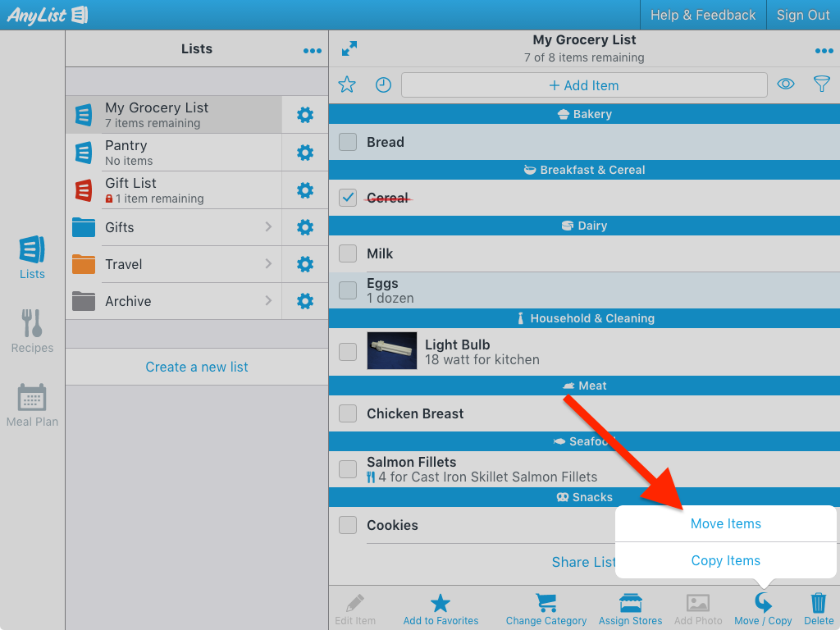Image resolution: width=840 pixels, height=630 pixels.
Task: Open Assign Stores in the bottom toolbar
Action: (630, 601)
